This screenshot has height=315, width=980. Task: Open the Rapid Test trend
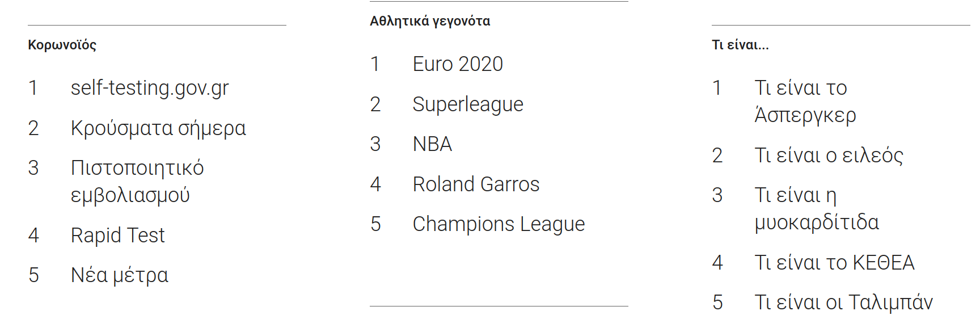pos(117,235)
